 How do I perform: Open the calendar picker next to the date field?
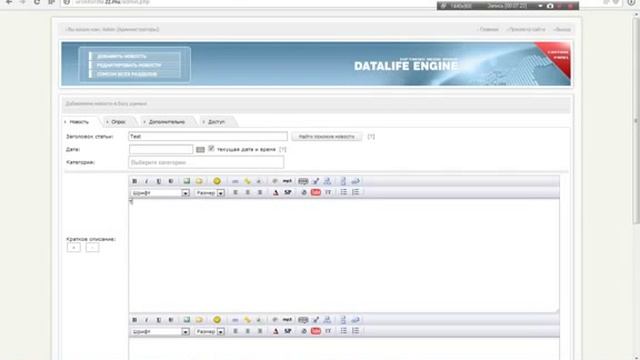tap(200, 150)
